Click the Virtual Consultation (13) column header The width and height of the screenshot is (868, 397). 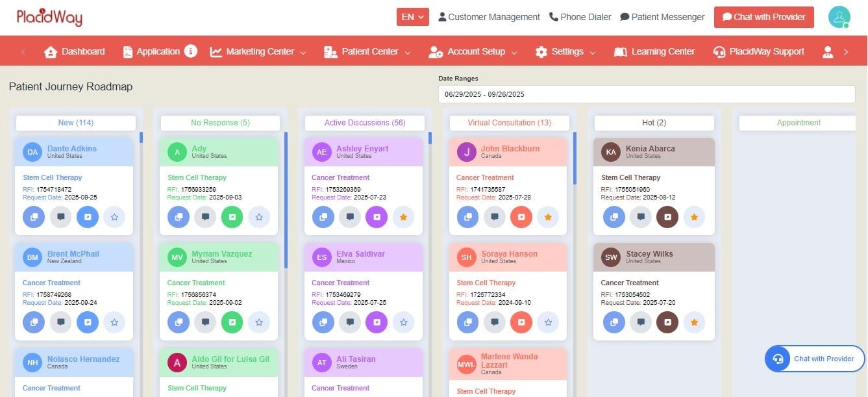(510, 123)
